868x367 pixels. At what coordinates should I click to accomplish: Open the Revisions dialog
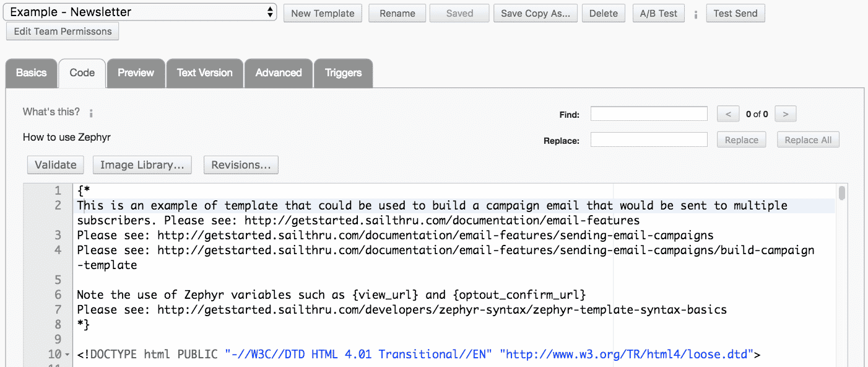pyautogui.click(x=241, y=165)
